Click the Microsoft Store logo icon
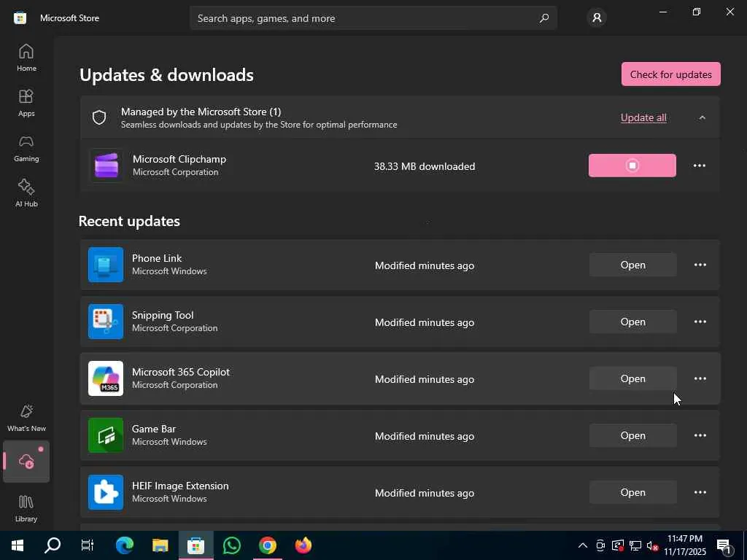Screen dimensions: 747x560 click(x=20, y=18)
